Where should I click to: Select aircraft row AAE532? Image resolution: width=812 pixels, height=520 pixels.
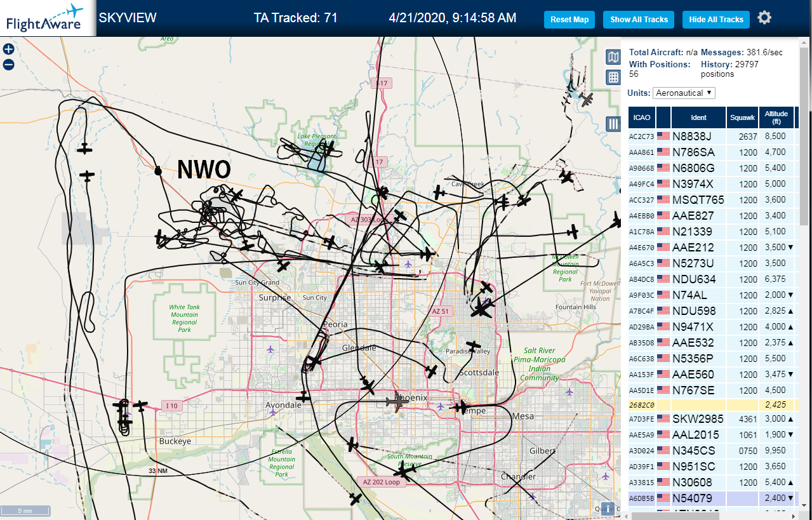click(714, 343)
